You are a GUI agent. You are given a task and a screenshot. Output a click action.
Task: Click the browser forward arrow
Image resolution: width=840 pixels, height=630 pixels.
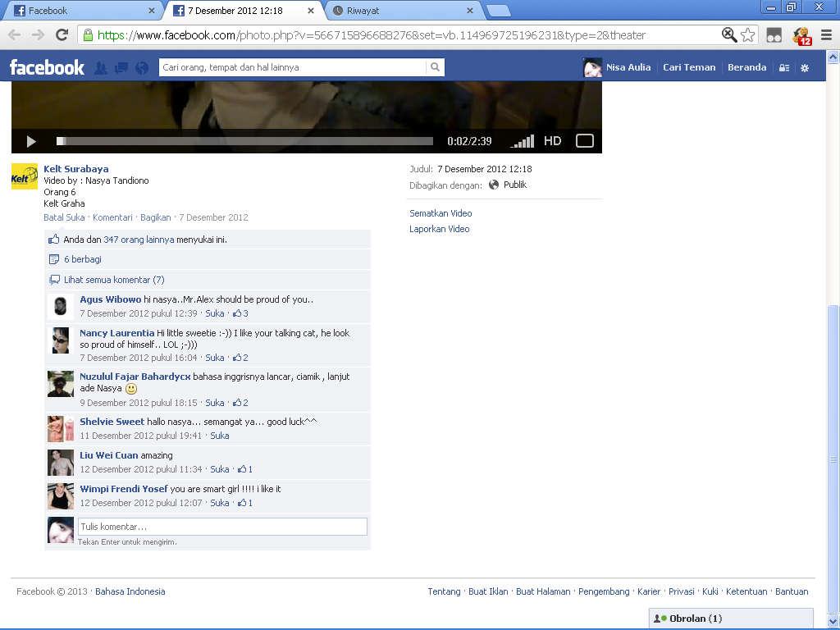click(38, 35)
